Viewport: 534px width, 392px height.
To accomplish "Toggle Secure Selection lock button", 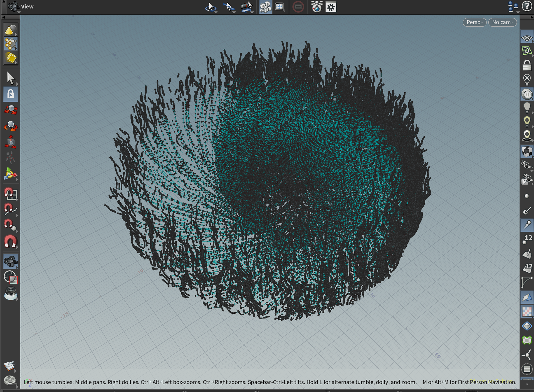I will pos(11,94).
